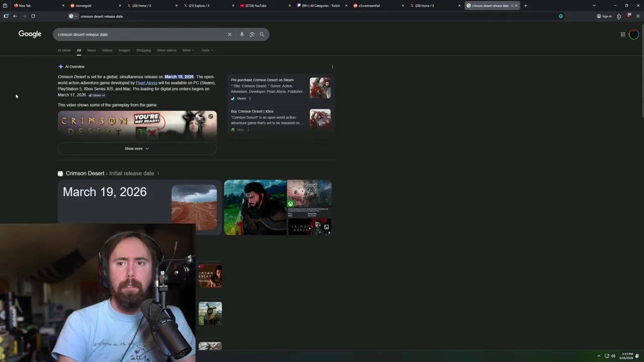Switch to Shopping results tab
The height and width of the screenshot is (362, 644).
pos(143,50)
